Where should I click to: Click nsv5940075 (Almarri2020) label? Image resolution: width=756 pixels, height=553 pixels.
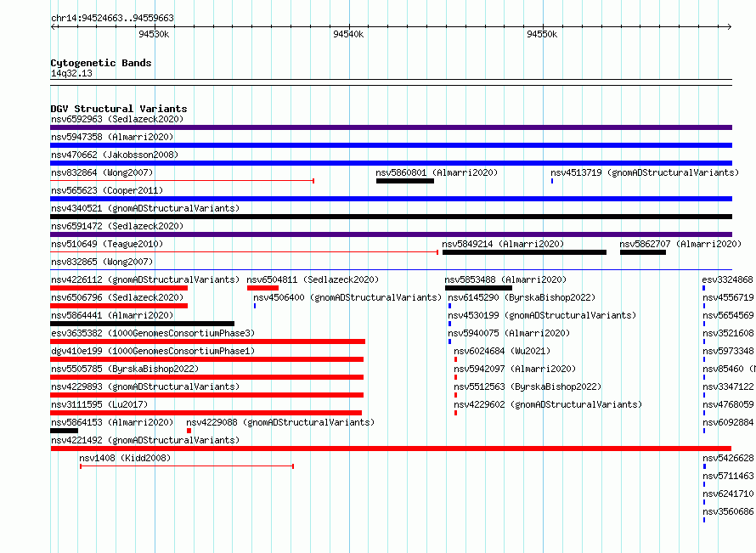[509, 333]
